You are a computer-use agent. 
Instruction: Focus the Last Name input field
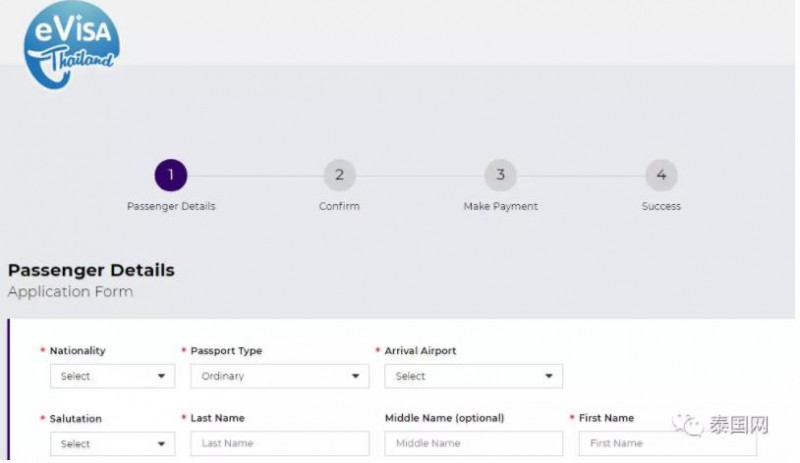point(280,443)
